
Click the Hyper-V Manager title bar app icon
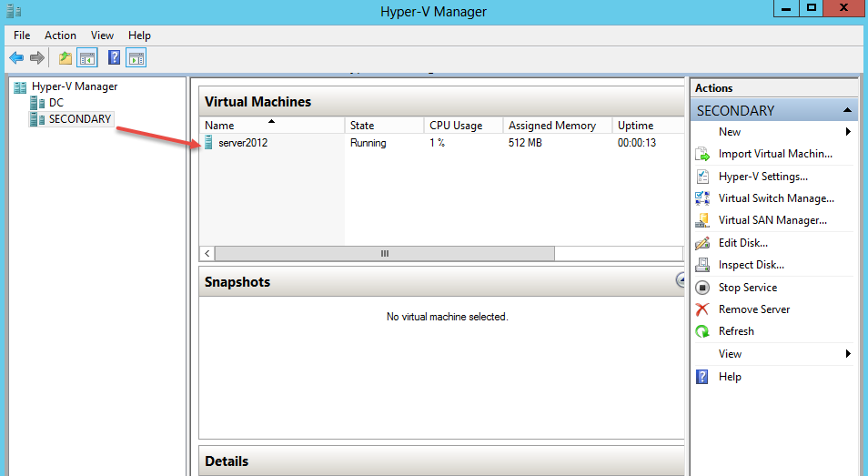(x=14, y=11)
